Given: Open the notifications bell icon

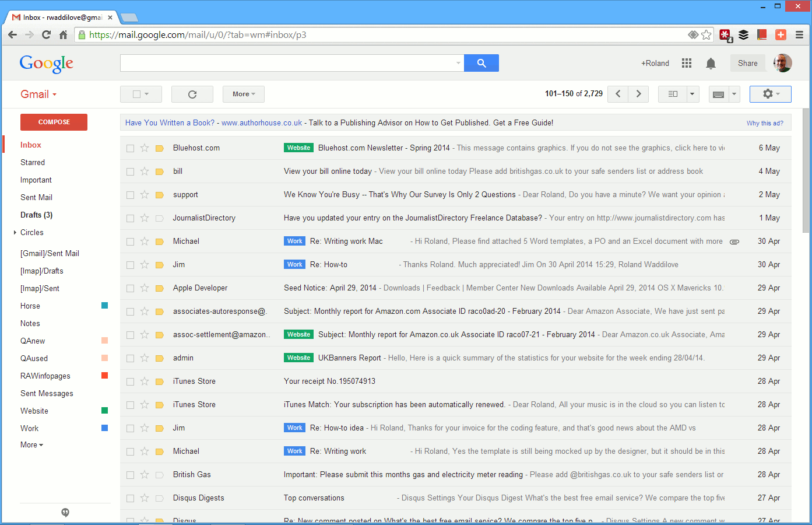Looking at the screenshot, I should (x=711, y=63).
